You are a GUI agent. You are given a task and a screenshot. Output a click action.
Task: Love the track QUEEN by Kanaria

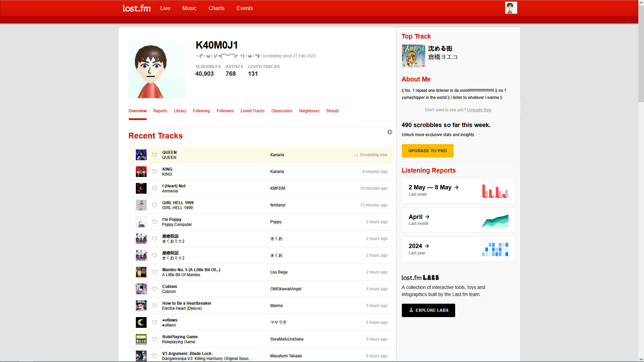tap(155, 155)
